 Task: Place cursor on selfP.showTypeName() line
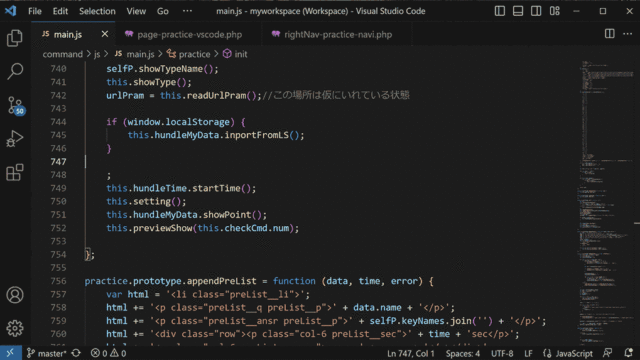click(162, 69)
